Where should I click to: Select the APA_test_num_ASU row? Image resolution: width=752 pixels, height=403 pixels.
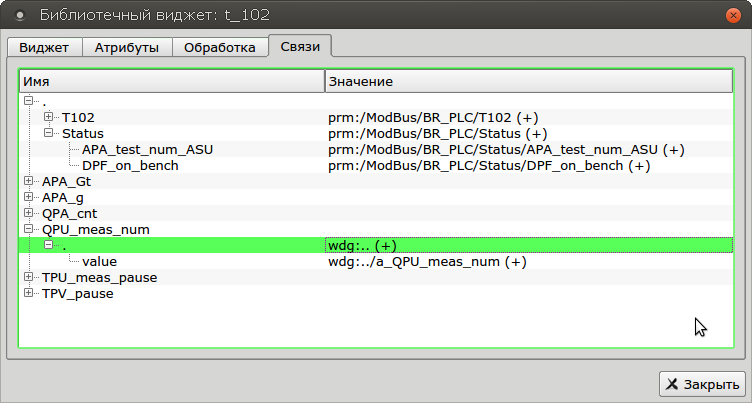(147, 150)
